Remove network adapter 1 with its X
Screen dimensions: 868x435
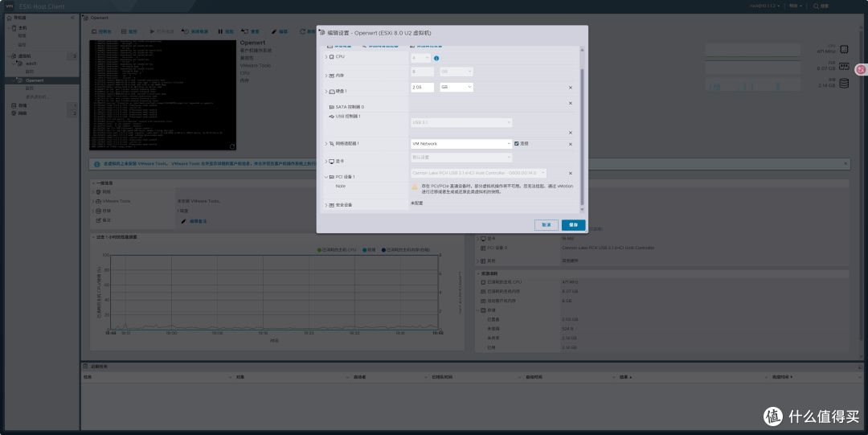pyautogui.click(x=571, y=144)
